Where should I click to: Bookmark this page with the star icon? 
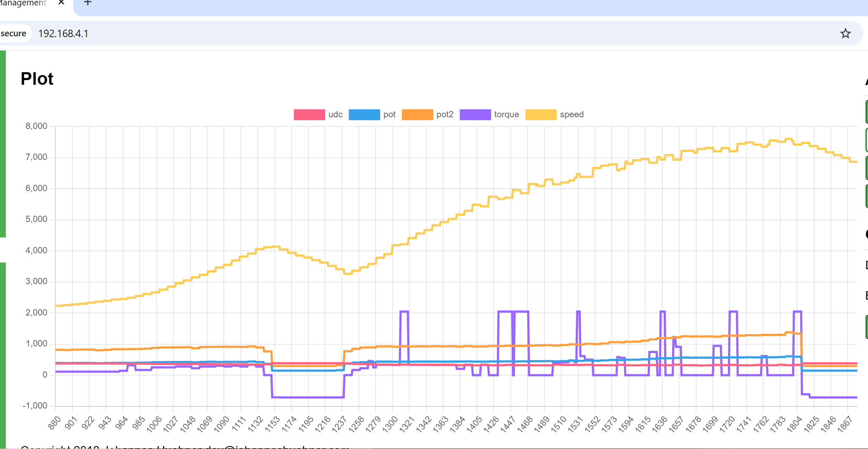(845, 33)
